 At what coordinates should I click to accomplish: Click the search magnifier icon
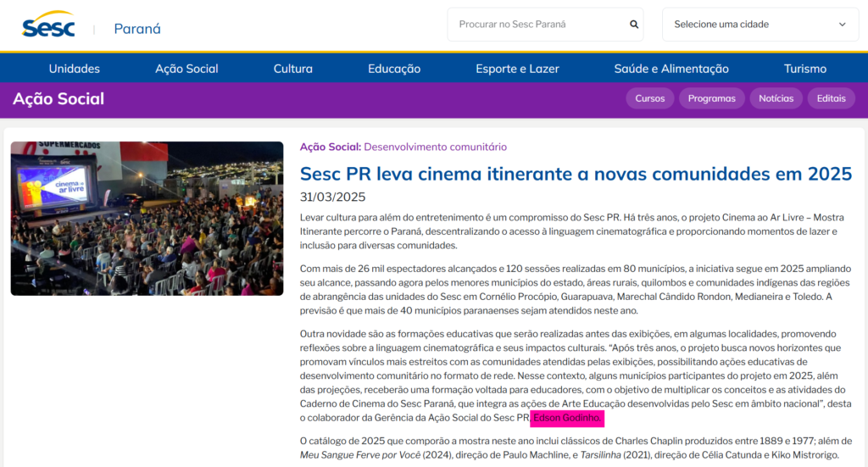(634, 25)
